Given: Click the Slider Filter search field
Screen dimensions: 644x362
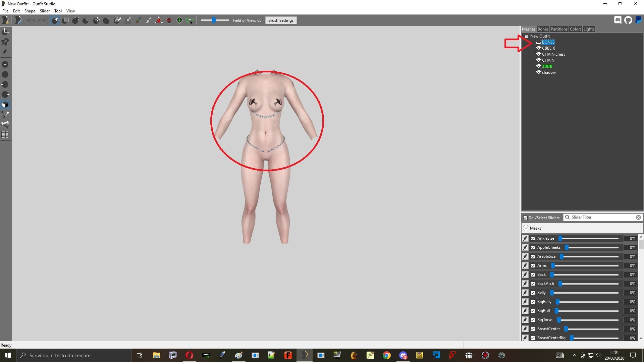Looking at the screenshot, I should (603, 218).
